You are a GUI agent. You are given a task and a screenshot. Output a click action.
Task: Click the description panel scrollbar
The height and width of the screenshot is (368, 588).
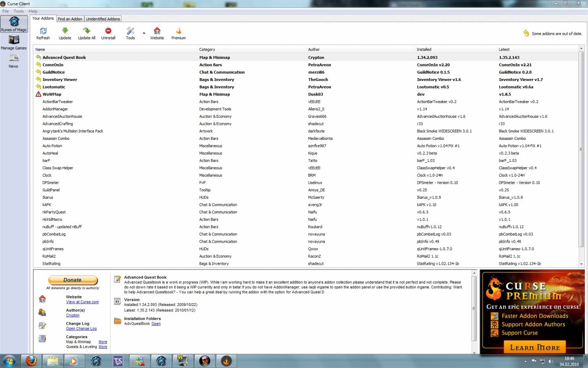pos(474,309)
